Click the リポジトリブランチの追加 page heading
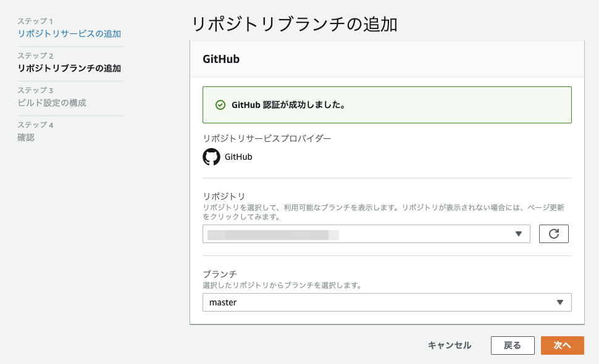This screenshot has height=364, width=599. tap(294, 24)
